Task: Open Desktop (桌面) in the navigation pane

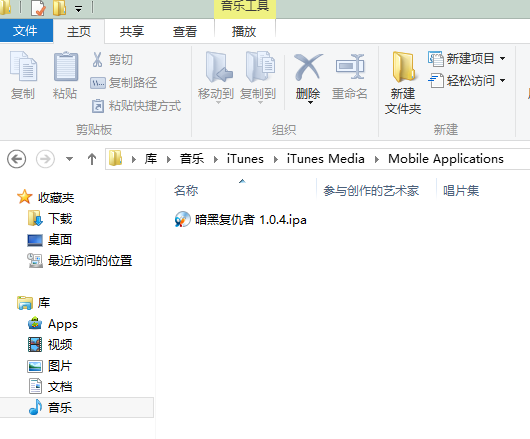Action: click(60, 240)
